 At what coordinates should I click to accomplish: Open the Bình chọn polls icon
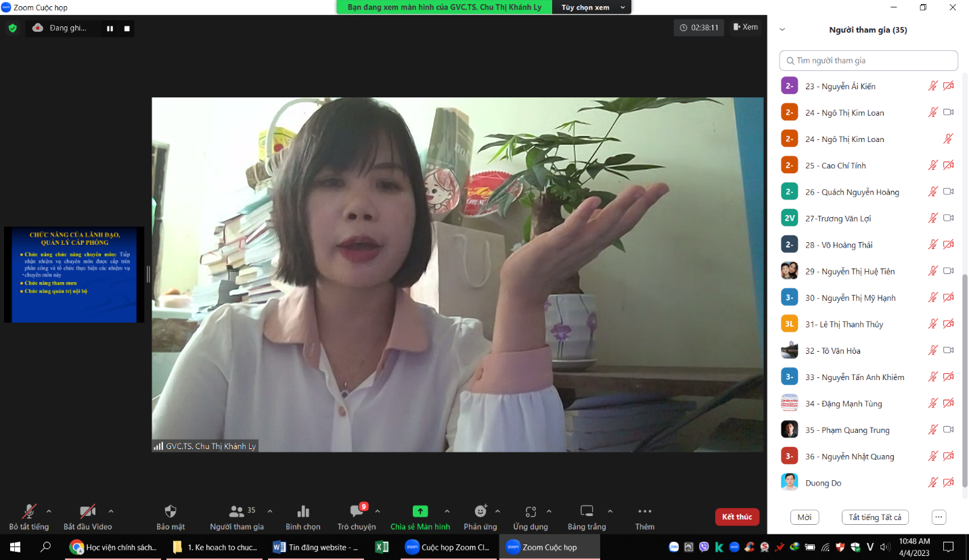tap(302, 512)
